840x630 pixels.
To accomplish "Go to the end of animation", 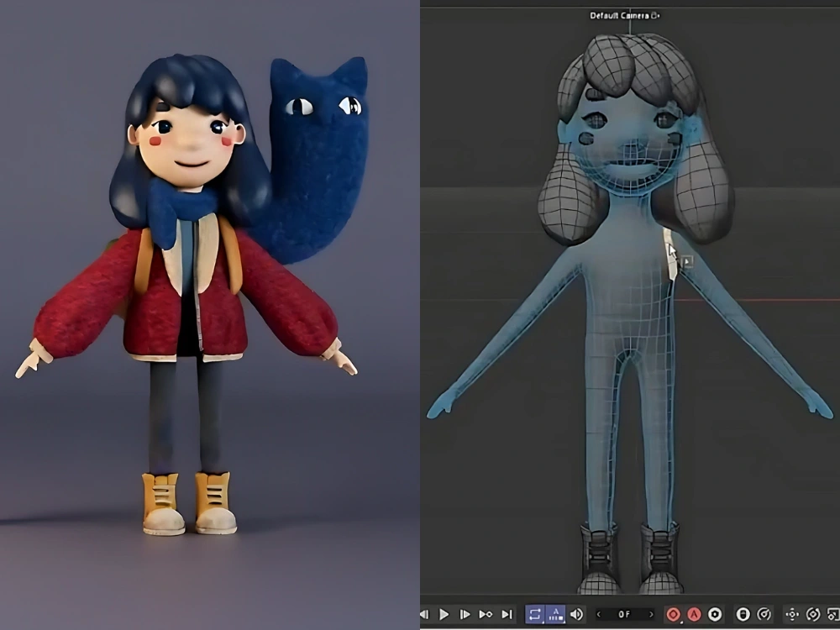I will click(507, 614).
